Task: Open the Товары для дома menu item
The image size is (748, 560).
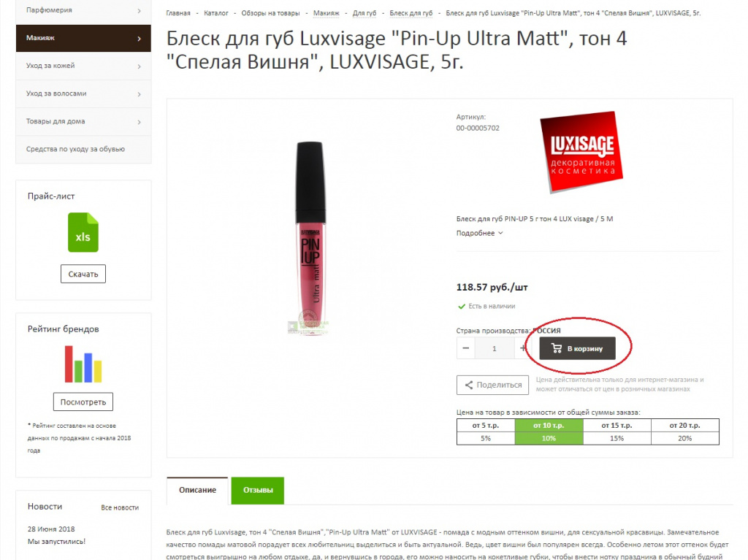Action: point(83,121)
